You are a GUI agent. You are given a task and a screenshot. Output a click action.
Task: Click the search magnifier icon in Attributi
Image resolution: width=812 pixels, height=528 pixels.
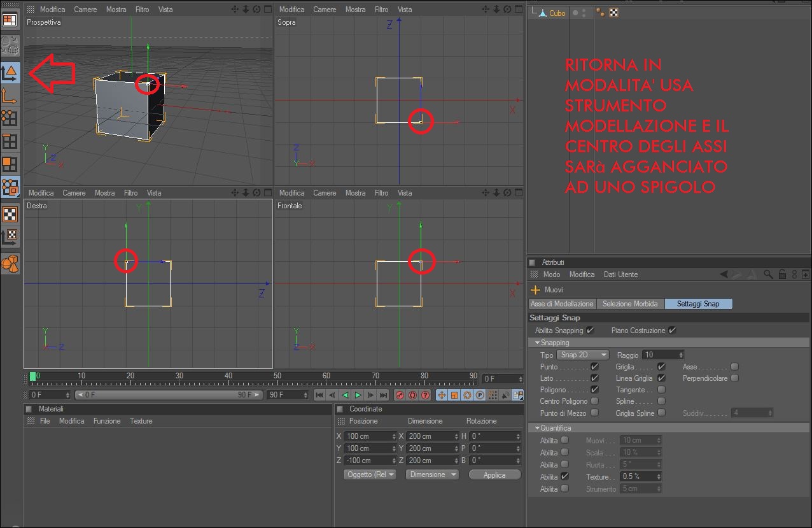point(769,275)
